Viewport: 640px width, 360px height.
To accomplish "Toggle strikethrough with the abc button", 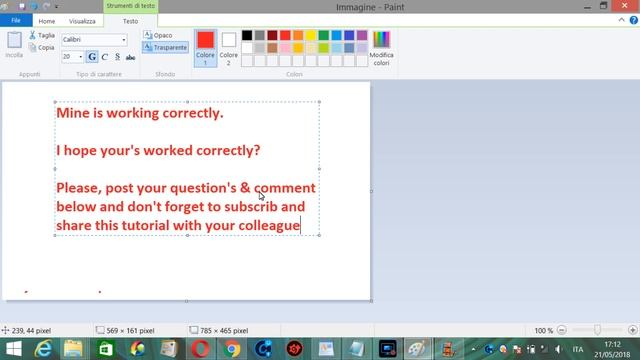I will (130, 57).
